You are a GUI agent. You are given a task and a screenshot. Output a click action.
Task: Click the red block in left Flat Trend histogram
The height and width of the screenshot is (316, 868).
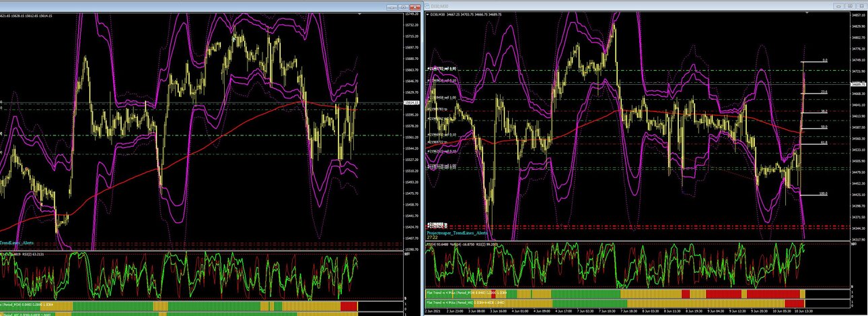349,307
